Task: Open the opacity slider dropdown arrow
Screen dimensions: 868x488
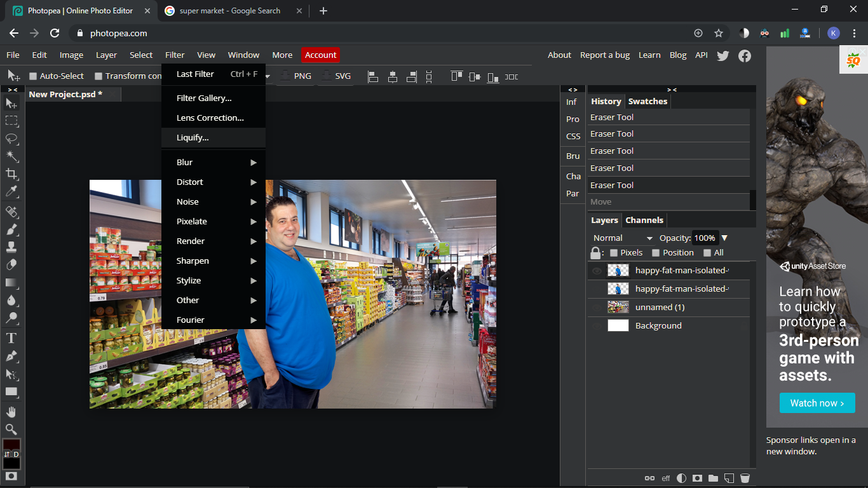Action: (x=724, y=238)
